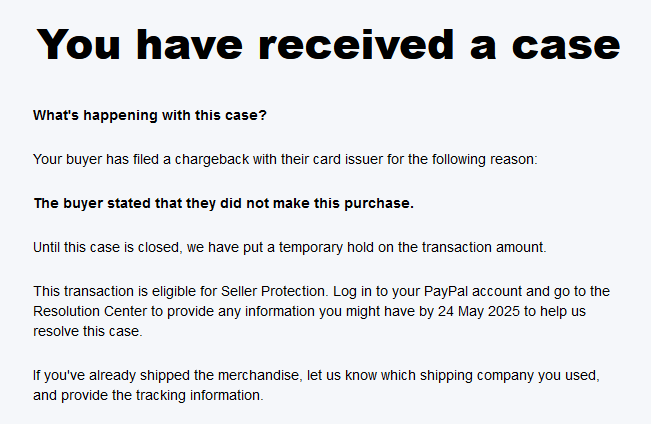Click the "You have received a case" heading

click(328, 45)
